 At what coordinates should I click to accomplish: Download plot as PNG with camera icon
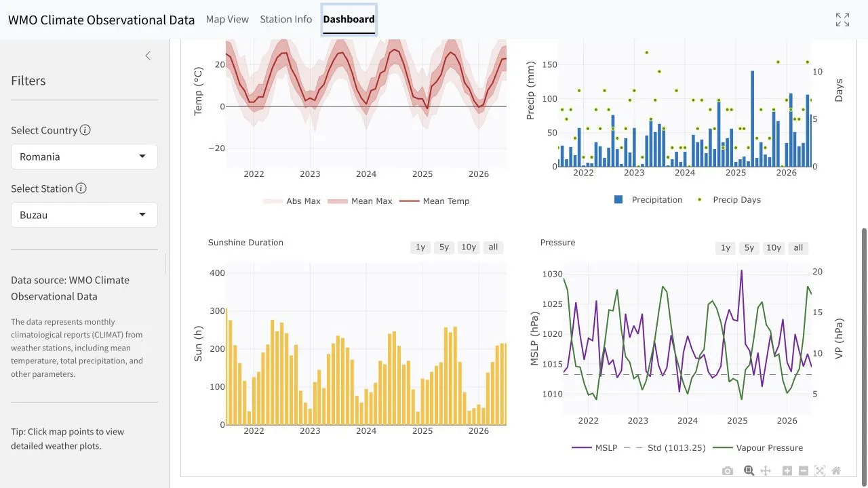(x=728, y=471)
